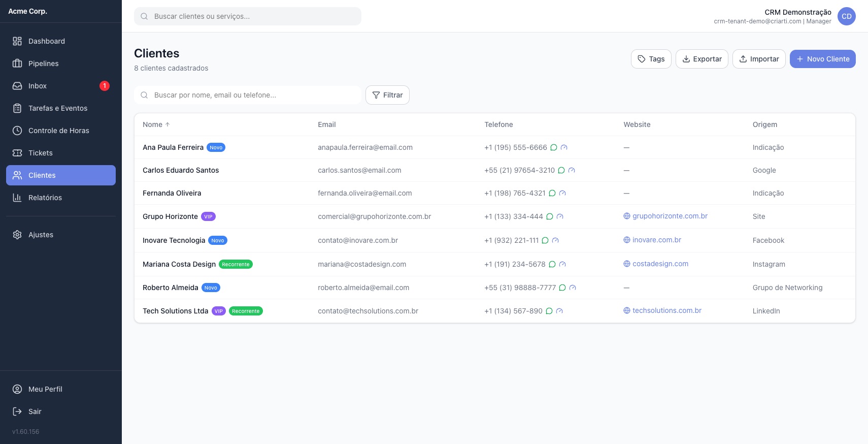The width and height of the screenshot is (868, 444).
Task: Click the Importar button
Action: click(759, 59)
